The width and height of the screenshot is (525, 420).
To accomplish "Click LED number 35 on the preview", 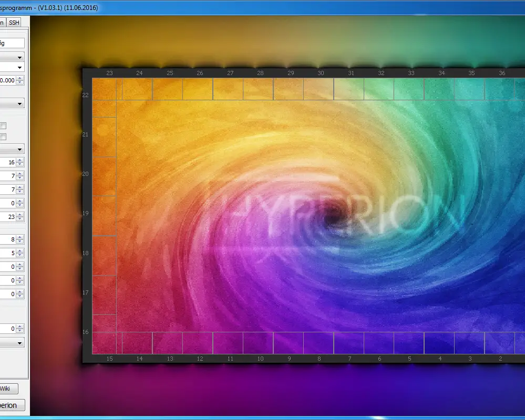I will [472, 73].
